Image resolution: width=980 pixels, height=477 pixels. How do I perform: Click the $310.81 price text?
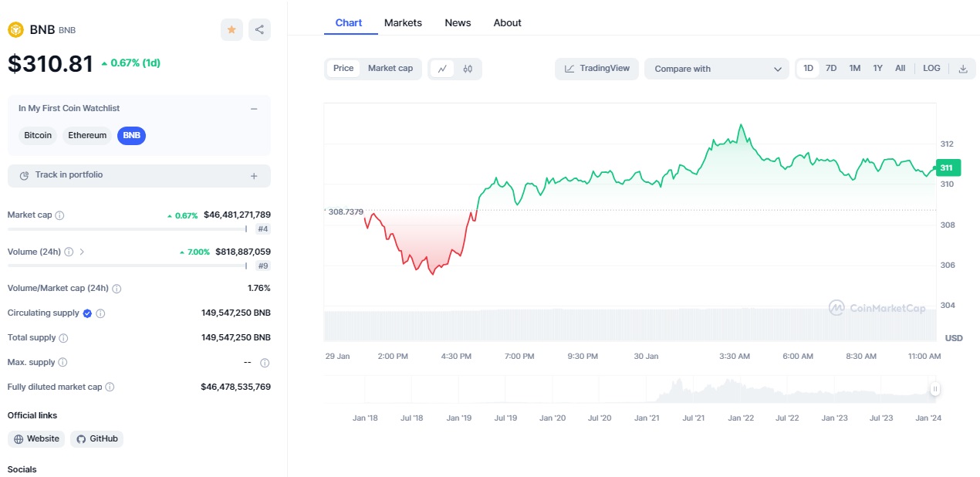point(51,63)
